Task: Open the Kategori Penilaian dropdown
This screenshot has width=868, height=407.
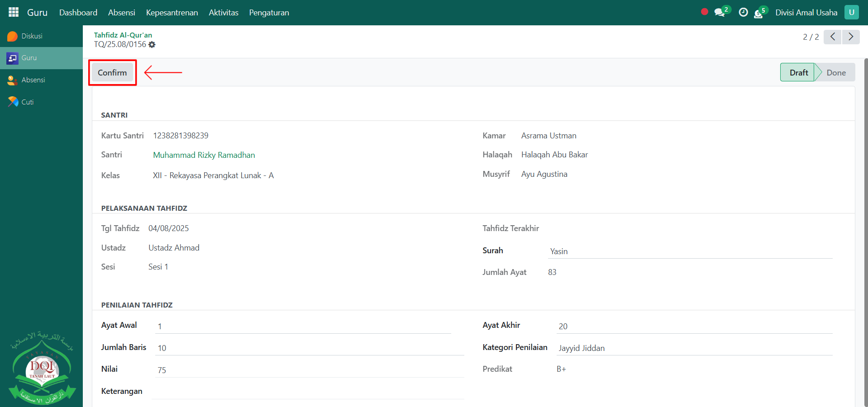Action: (694, 348)
